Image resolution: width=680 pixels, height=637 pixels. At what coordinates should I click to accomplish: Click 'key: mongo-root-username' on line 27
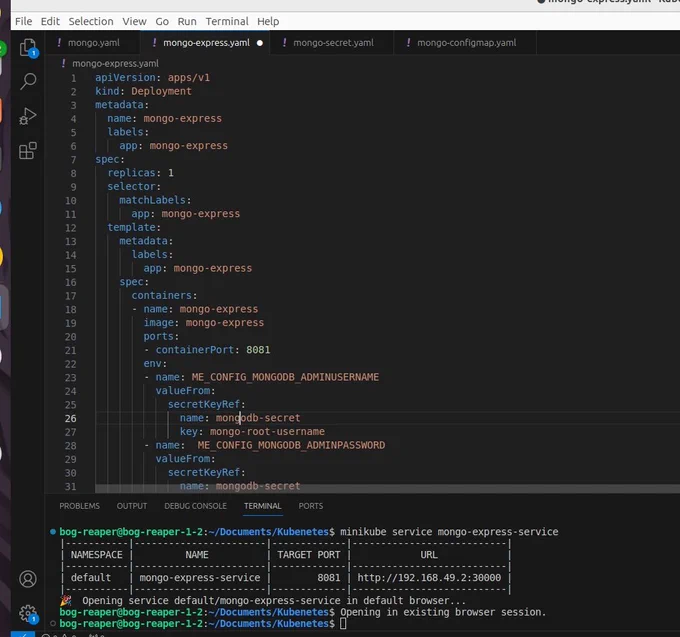pyautogui.click(x=252, y=432)
